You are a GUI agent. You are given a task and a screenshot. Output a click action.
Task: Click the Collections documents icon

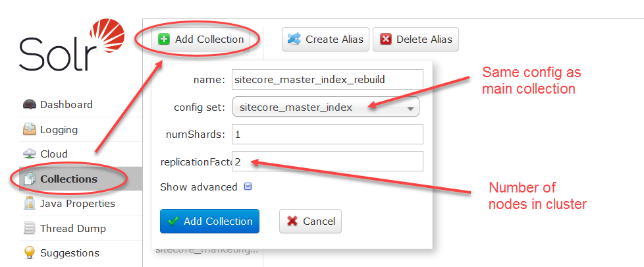pyautogui.click(x=30, y=179)
